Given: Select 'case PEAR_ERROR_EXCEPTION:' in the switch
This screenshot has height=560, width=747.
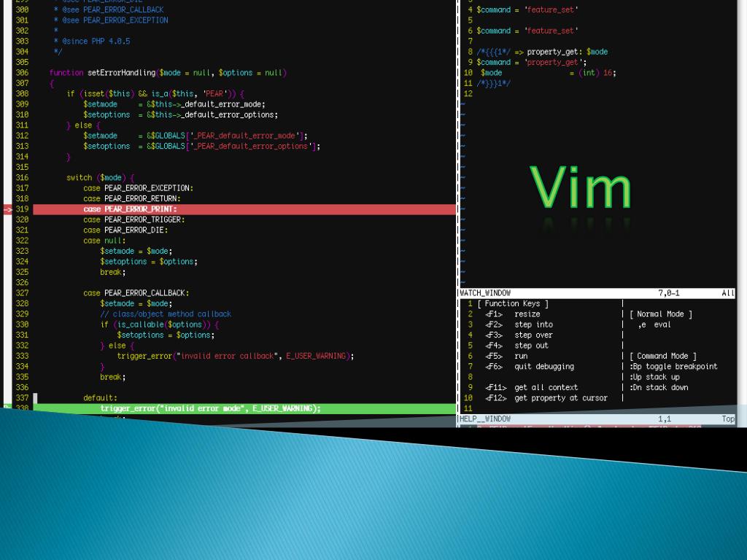Looking at the screenshot, I should [x=138, y=188].
